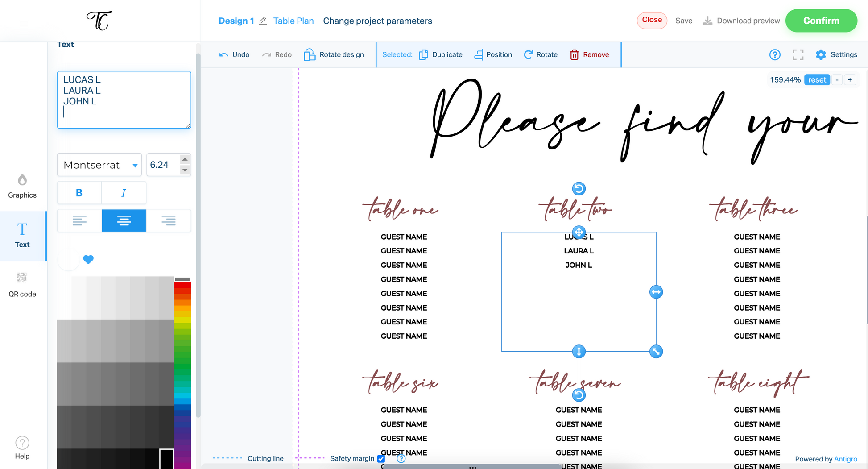Image resolution: width=868 pixels, height=469 pixels.
Task: Click the Redo icon
Action: 267,54
